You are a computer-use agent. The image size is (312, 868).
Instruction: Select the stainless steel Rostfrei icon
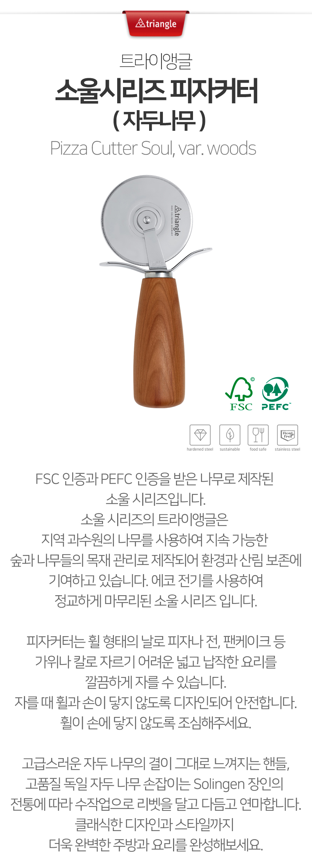[x=287, y=435]
